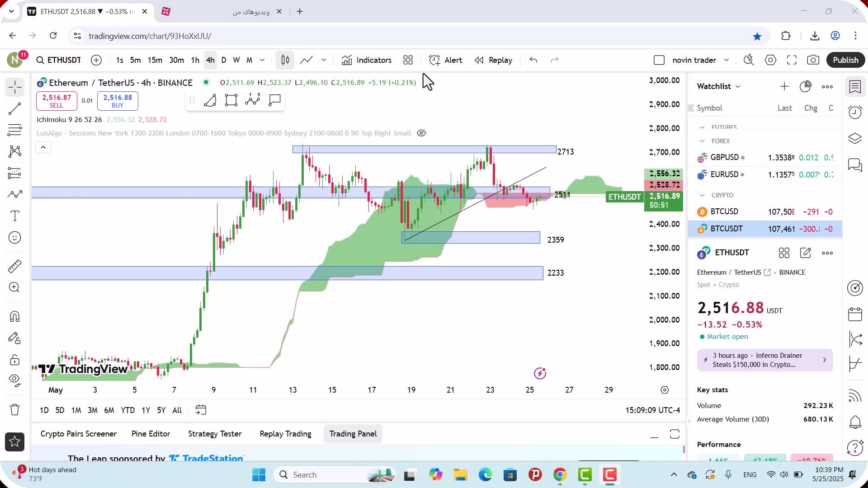This screenshot has width=868, height=488.
Task: Select the Measure ruler tool
Action: click(15, 266)
